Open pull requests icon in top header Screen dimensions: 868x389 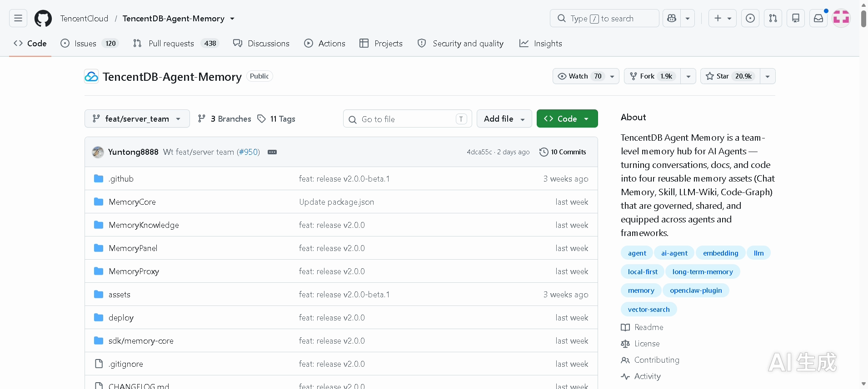(x=773, y=18)
